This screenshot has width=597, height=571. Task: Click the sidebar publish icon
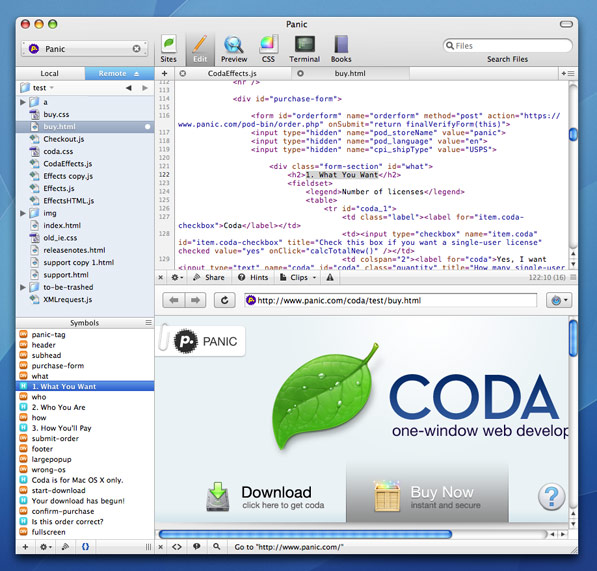pyautogui.click(x=65, y=547)
